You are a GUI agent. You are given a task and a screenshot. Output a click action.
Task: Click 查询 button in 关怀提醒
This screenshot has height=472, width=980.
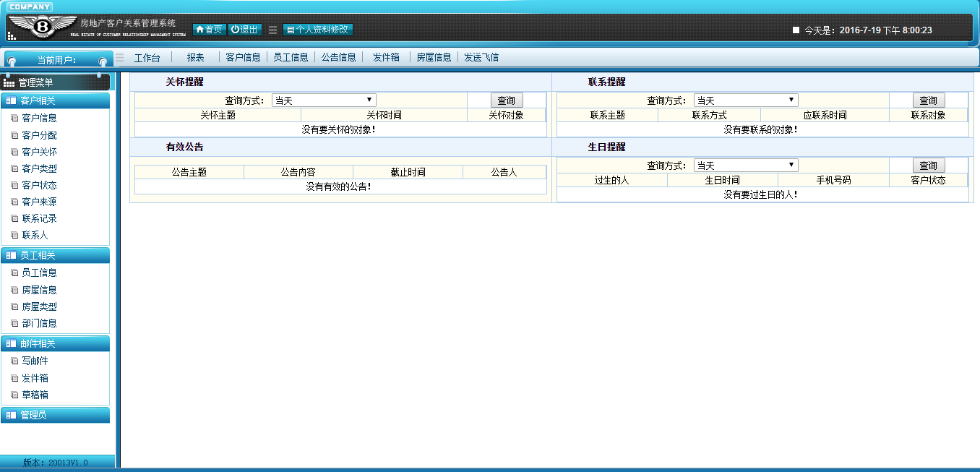[x=507, y=100]
